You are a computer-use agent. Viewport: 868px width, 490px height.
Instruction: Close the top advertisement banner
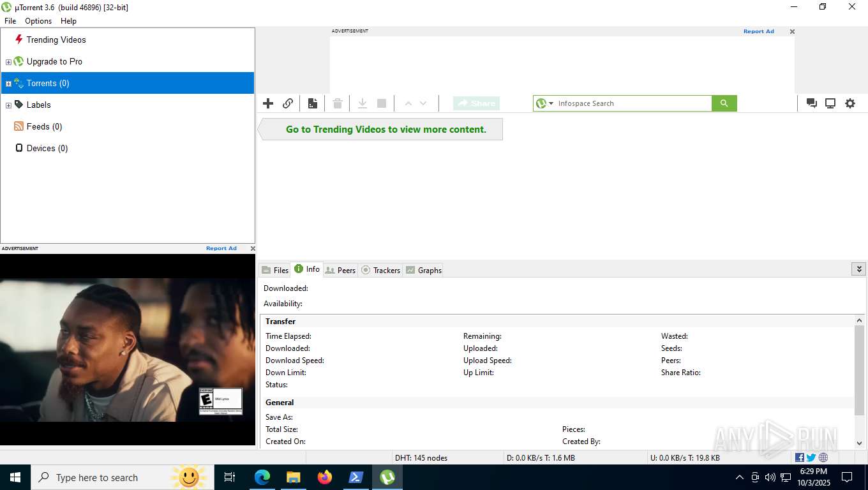[x=792, y=31]
